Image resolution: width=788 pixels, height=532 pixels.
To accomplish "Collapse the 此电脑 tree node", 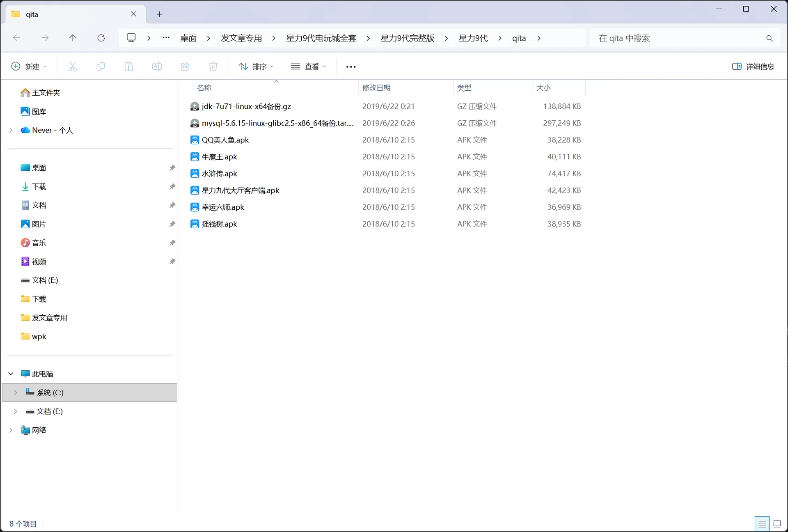I will click(11, 374).
